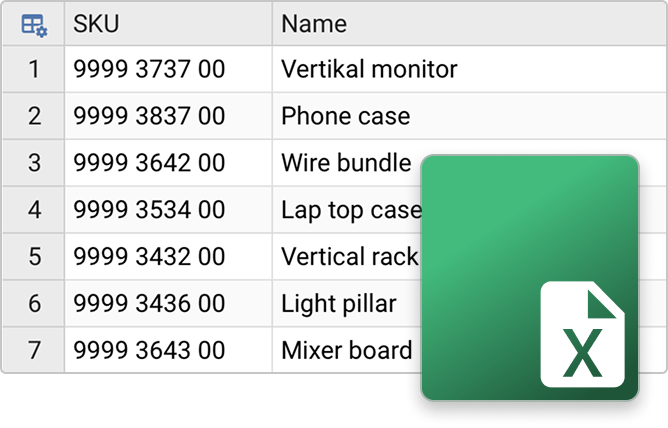
Task: Select the Vertical rack name cell
Action: (x=346, y=256)
